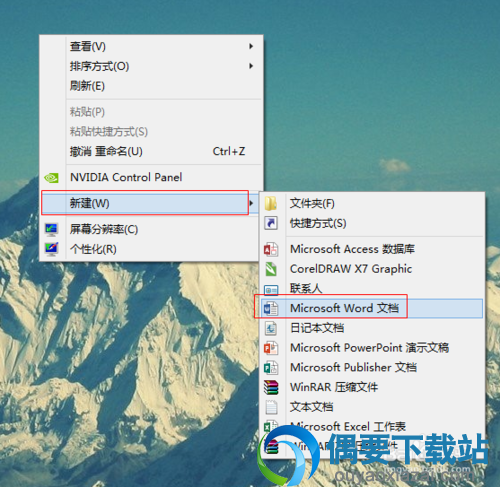Expand the 排序方式(O) submenu arrow
Viewport: 500px width, 487px height.
(x=251, y=66)
